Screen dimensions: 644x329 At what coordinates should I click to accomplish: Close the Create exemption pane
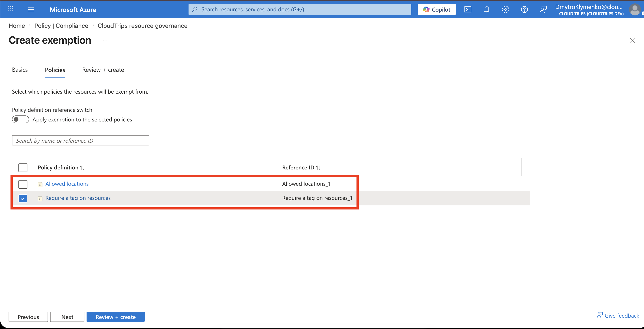(x=632, y=40)
